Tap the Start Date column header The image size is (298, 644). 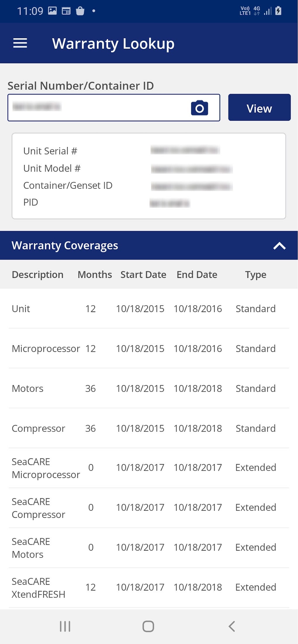pyautogui.click(x=143, y=275)
